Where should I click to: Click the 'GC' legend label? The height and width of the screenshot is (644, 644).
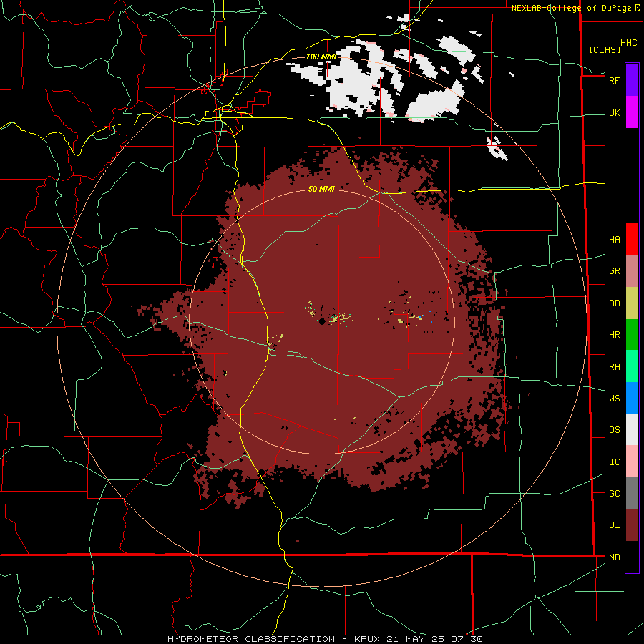click(x=614, y=493)
